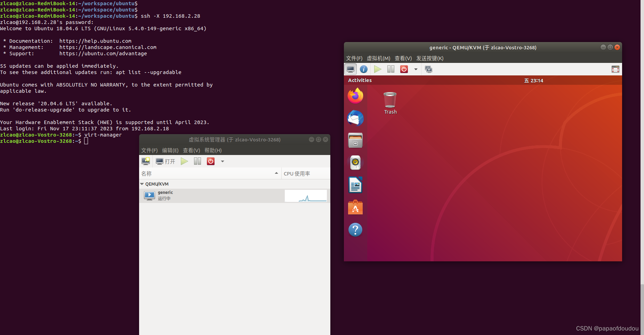Click the generic VM monitor icon
The height and width of the screenshot is (335, 644).
[x=150, y=196]
